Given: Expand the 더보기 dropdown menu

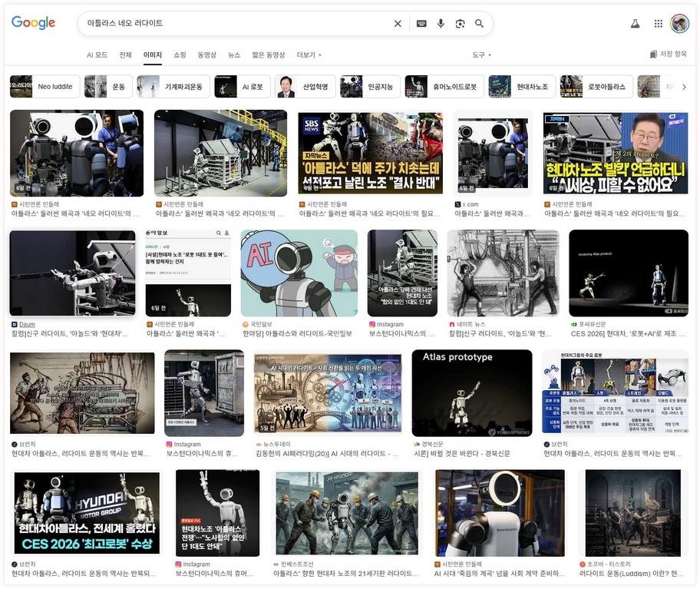Looking at the screenshot, I should [309, 55].
